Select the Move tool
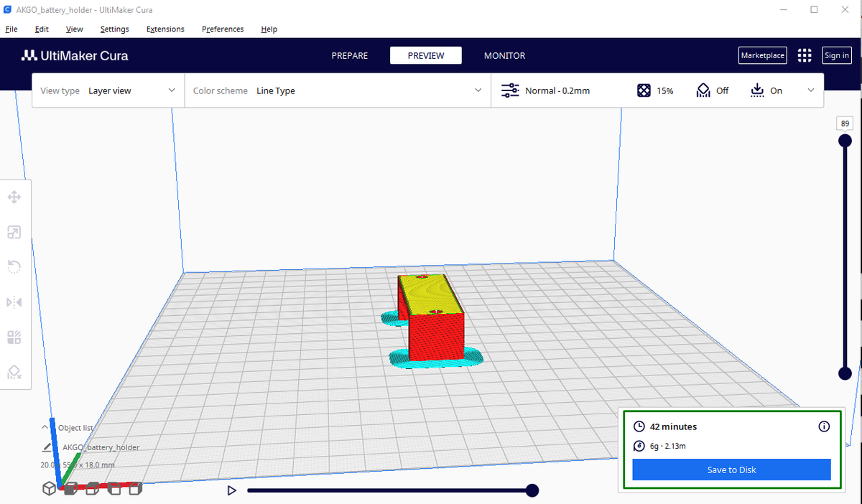The width and height of the screenshot is (862, 504). [14, 197]
